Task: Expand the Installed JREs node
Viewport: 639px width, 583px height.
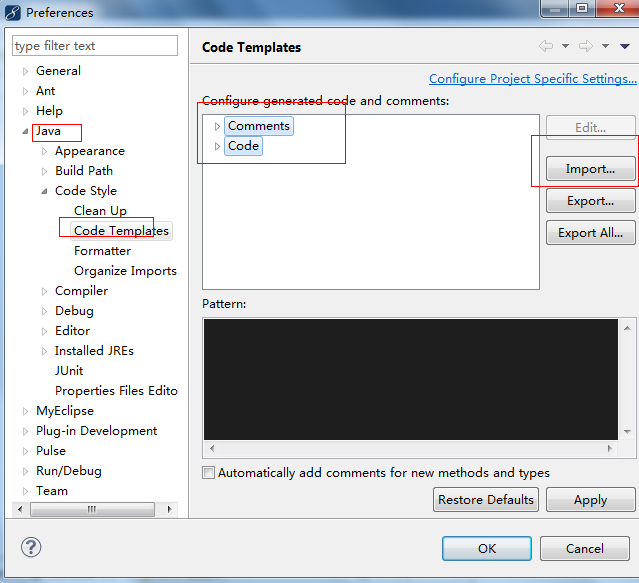Action: [x=44, y=351]
